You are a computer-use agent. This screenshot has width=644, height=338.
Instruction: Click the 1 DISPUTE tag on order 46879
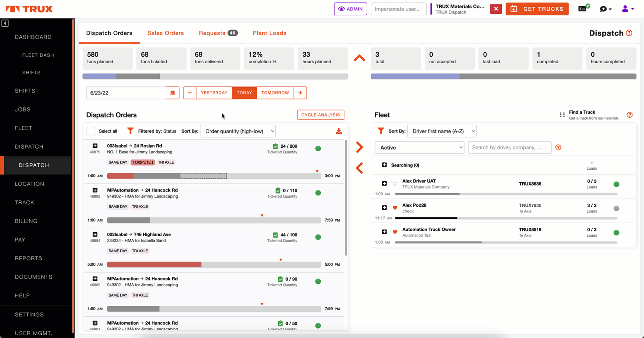pyautogui.click(x=143, y=162)
